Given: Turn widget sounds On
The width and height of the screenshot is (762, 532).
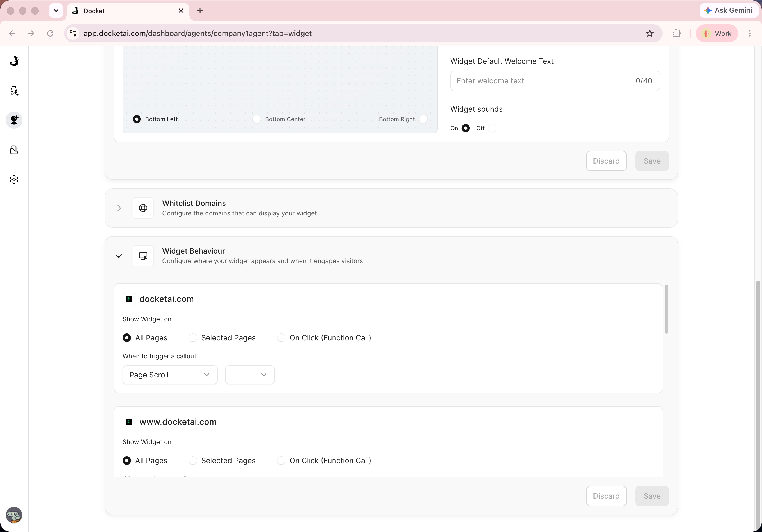Looking at the screenshot, I should click(x=466, y=128).
